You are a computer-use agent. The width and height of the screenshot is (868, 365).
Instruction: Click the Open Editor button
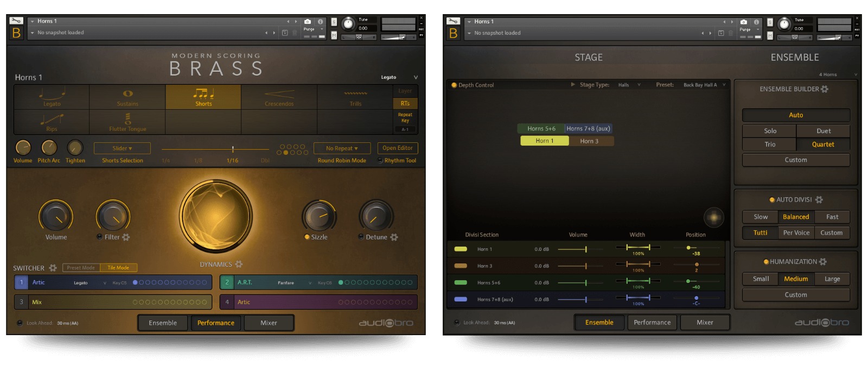(x=397, y=148)
